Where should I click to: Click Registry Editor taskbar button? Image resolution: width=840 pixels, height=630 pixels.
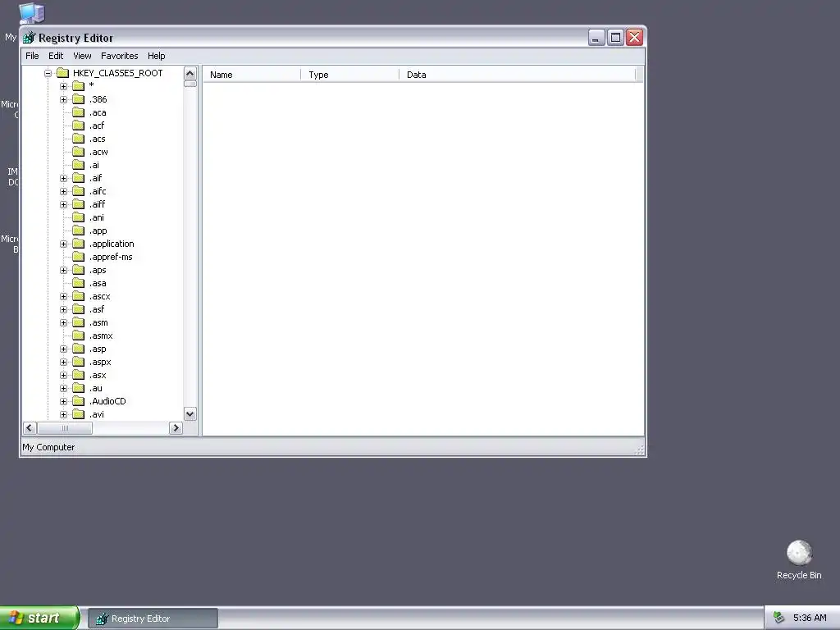(x=153, y=619)
